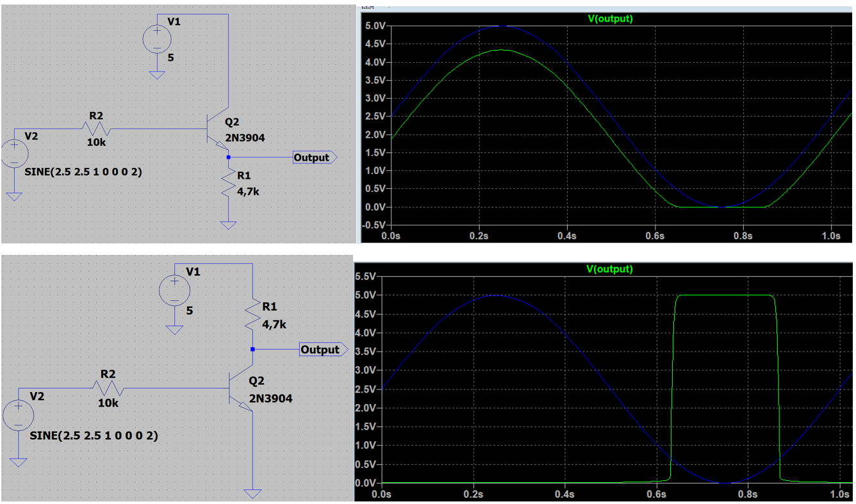Click the V(output) trace label on the upper plot
856x504 pixels.
coord(612,19)
